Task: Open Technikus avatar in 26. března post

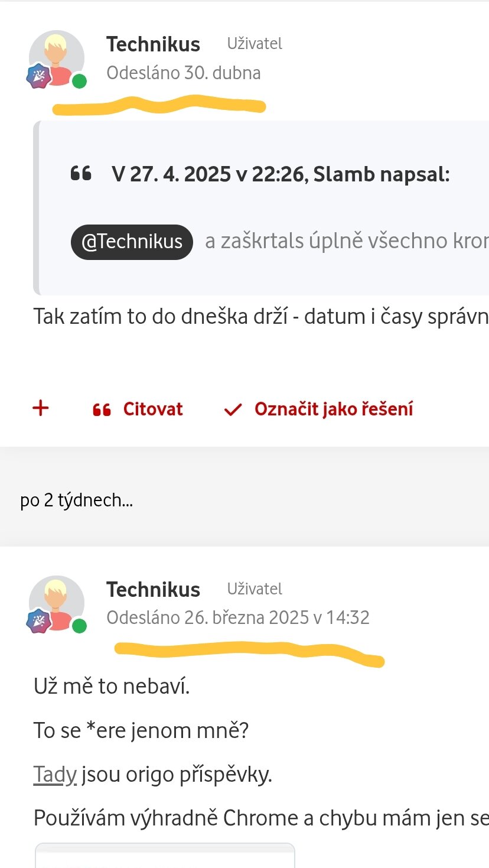Action: [57, 603]
